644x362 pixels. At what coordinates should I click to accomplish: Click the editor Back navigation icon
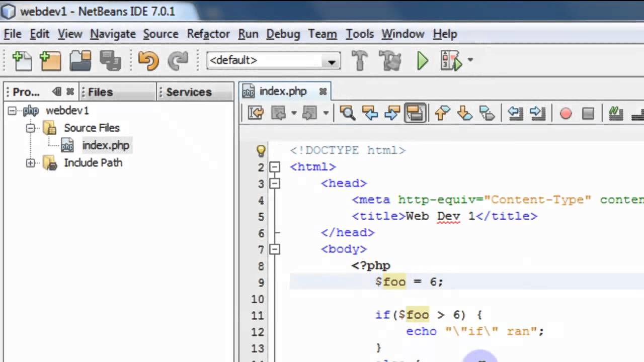tap(278, 113)
